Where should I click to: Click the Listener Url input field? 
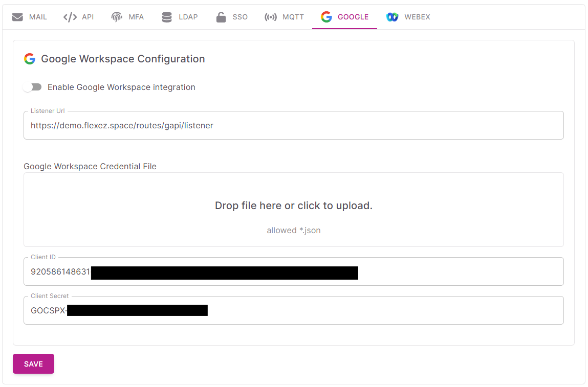[294, 125]
